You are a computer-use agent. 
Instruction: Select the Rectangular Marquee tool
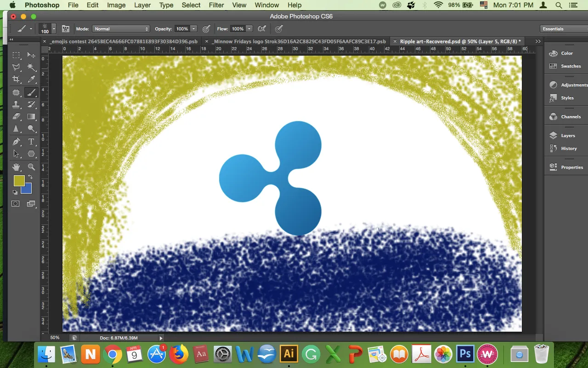coord(16,55)
